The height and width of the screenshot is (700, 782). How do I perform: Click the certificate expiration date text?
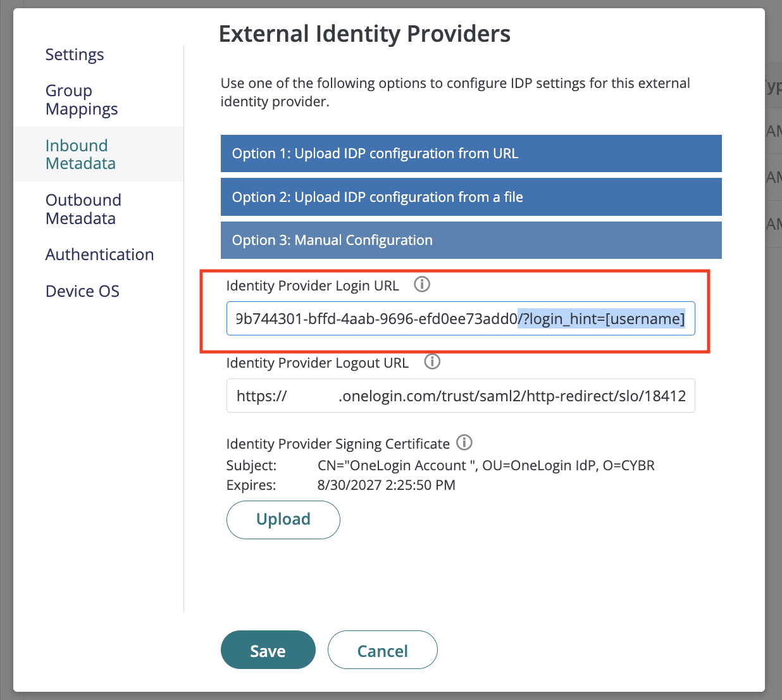click(x=386, y=485)
